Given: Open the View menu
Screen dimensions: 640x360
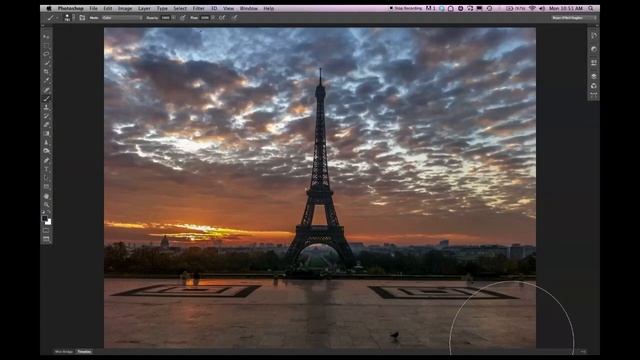Looking at the screenshot, I should coord(229,8).
